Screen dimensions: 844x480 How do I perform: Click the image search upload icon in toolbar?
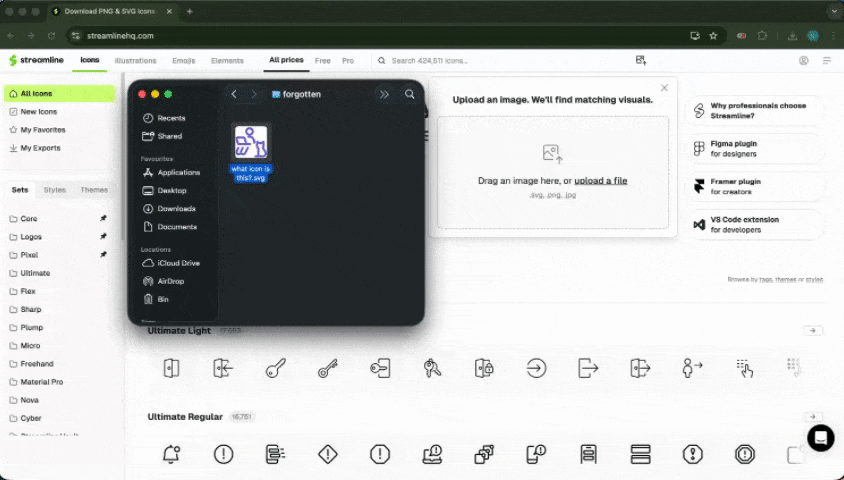click(641, 61)
